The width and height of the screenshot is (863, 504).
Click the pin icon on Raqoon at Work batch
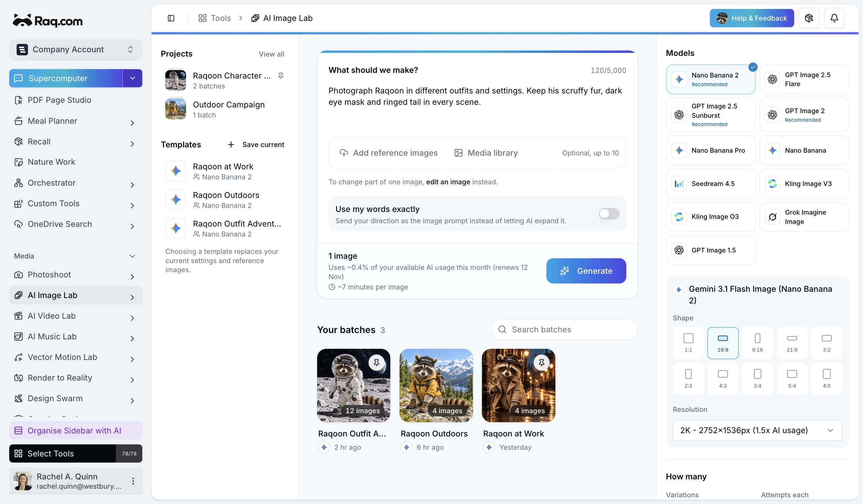[x=541, y=362]
